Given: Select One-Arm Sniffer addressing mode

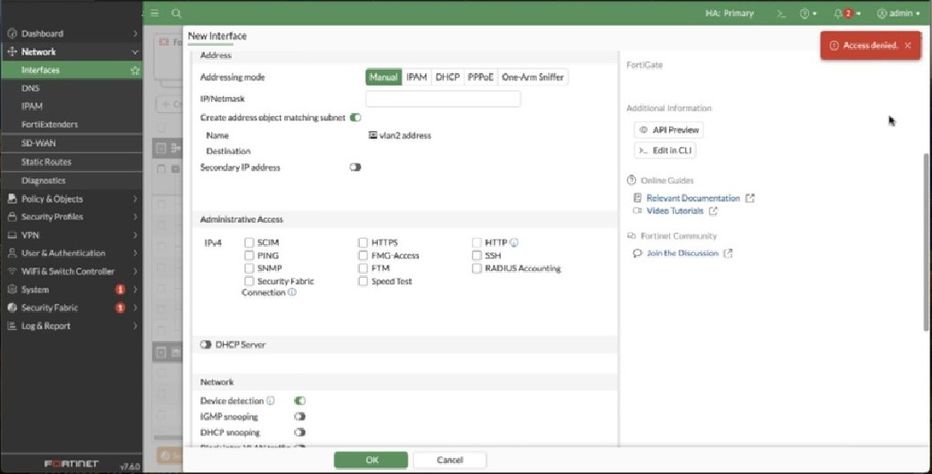Looking at the screenshot, I should click(533, 77).
